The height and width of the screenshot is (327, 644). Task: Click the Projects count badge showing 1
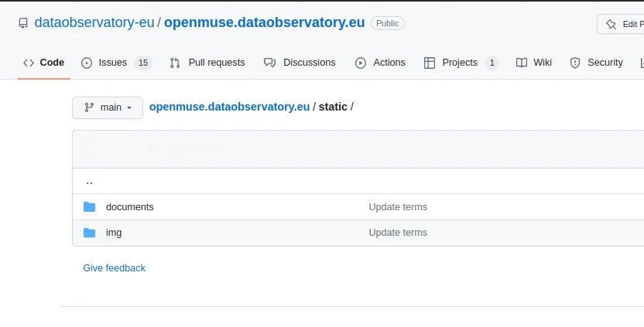pyautogui.click(x=492, y=63)
